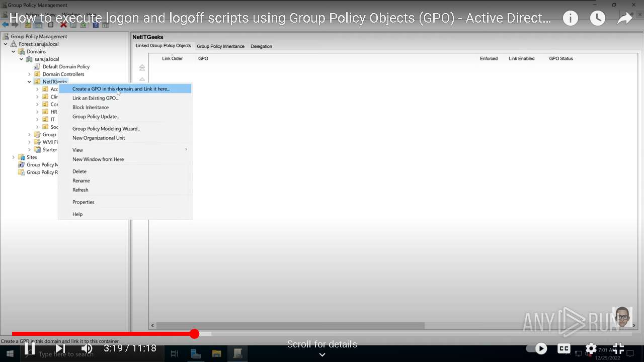
Task: Click the blue Help toolbar icon
Action: 96,25
